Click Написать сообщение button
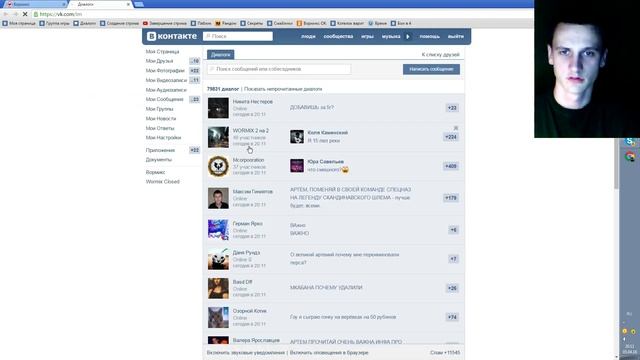Image resolution: width=640 pixels, height=360 pixels. tap(431, 69)
